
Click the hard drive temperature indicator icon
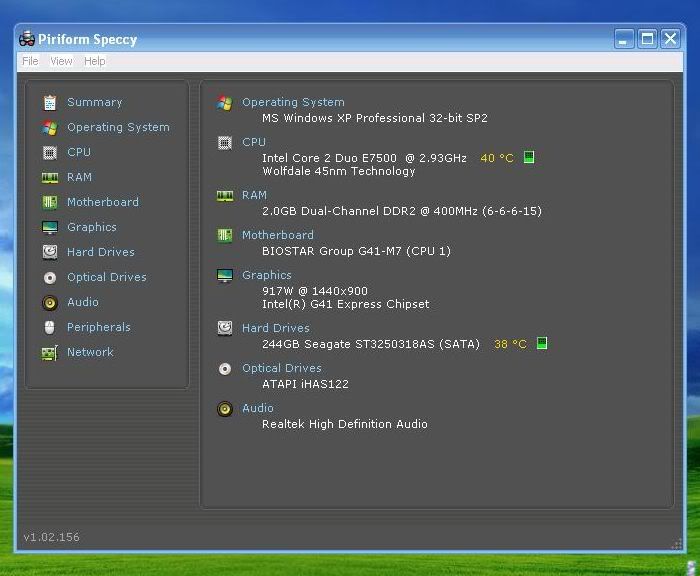pos(542,343)
